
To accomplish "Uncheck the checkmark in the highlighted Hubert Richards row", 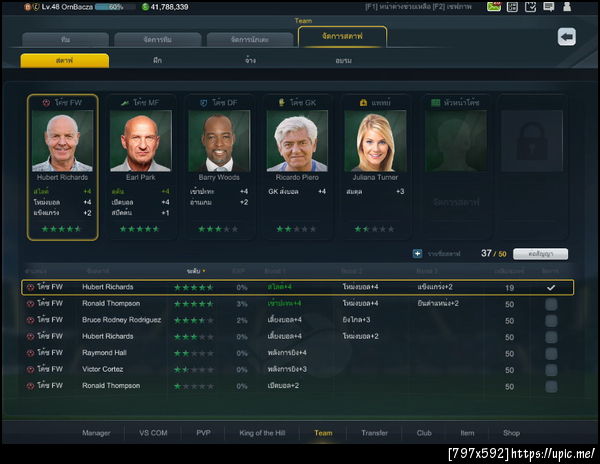I will click(x=551, y=288).
